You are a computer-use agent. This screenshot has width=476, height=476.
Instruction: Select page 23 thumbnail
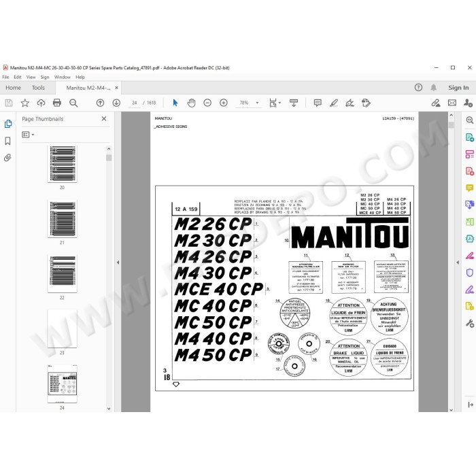[x=63, y=328]
